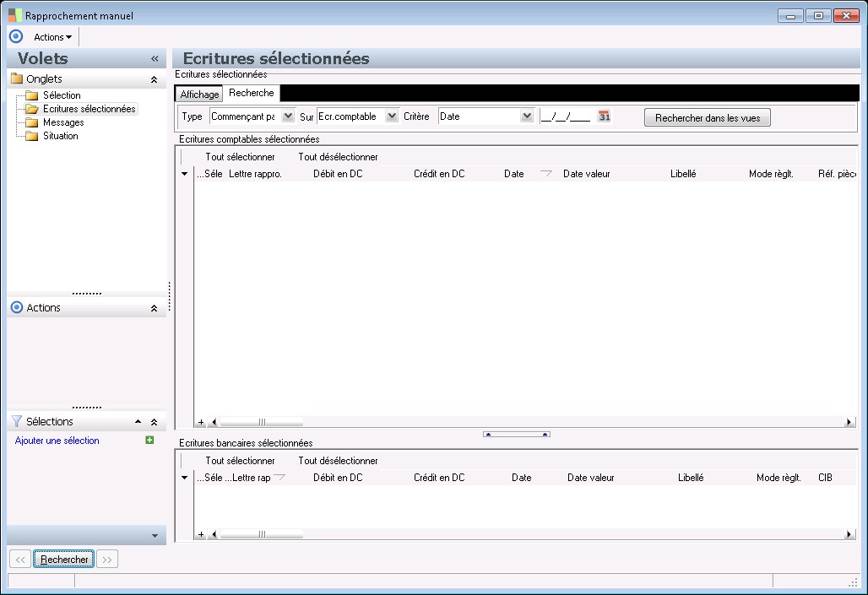Click the Rapprochement manuel window icon
868x595 pixels.
(15, 15)
